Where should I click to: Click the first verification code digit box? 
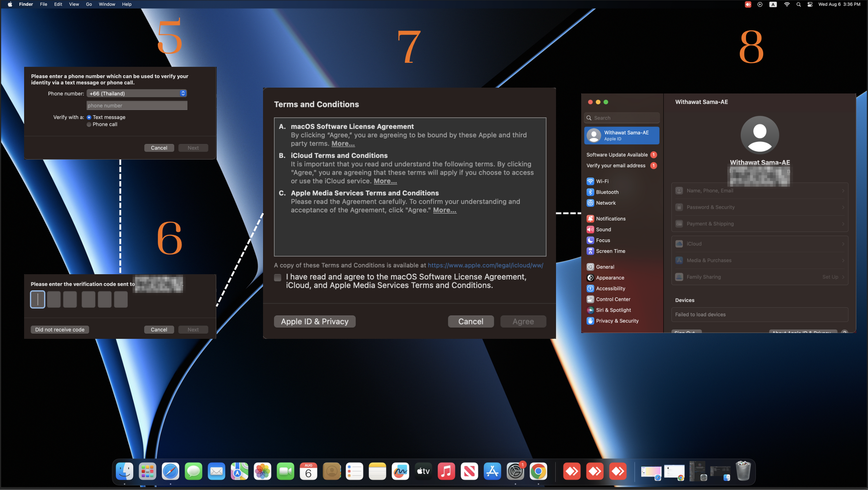click(x=38, y=300)
